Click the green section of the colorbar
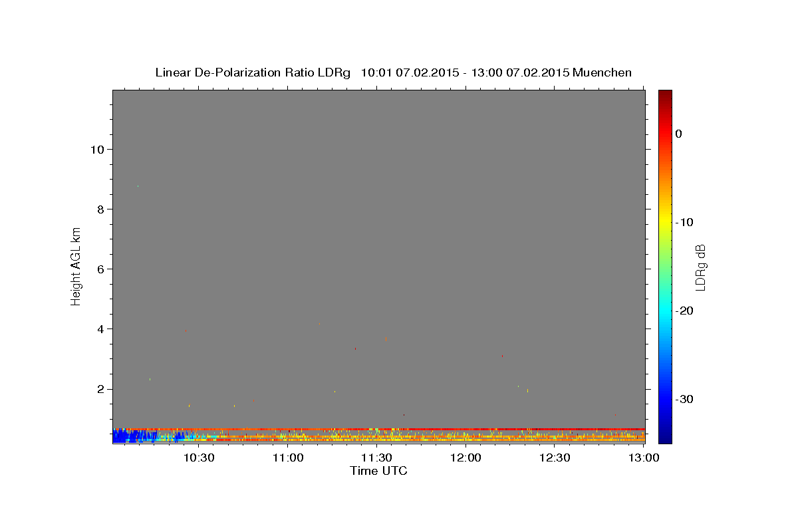Image resolution: width=798 pixels, height=532 pixels. 665,266
